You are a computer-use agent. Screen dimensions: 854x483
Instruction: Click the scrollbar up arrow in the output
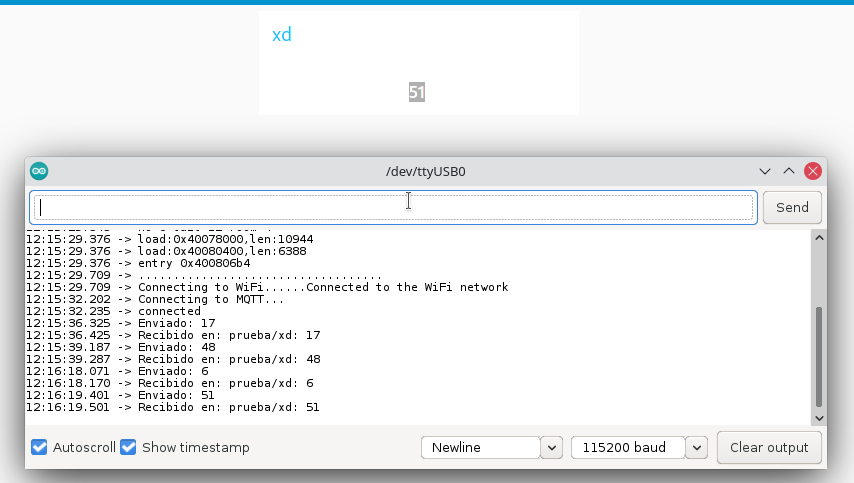click(819, 239)
